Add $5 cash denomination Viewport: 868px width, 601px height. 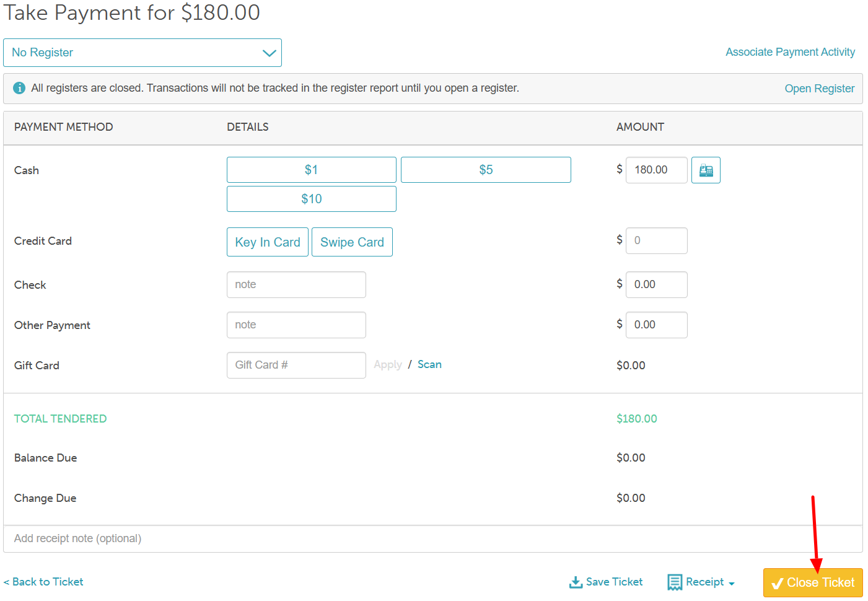point(486,170)
